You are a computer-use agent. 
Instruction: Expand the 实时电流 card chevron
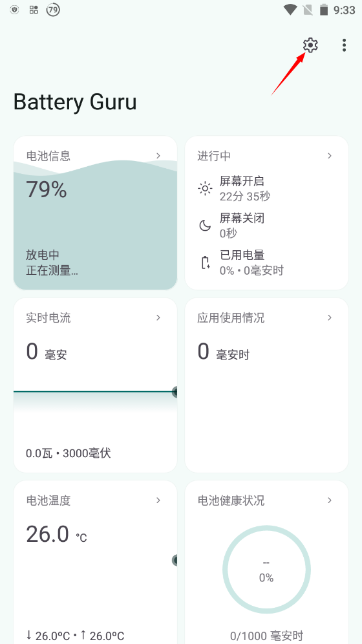click(x=158, y=317)
